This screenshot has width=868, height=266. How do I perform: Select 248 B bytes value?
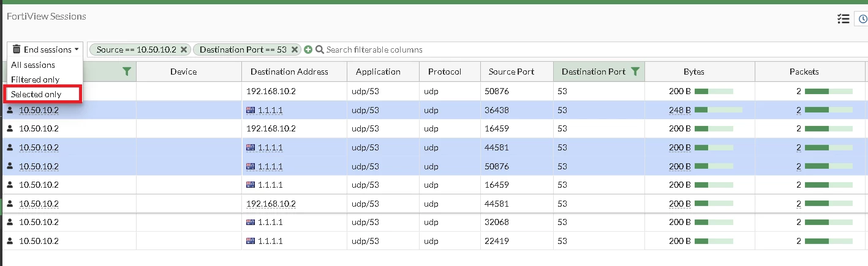pos(680,111)
